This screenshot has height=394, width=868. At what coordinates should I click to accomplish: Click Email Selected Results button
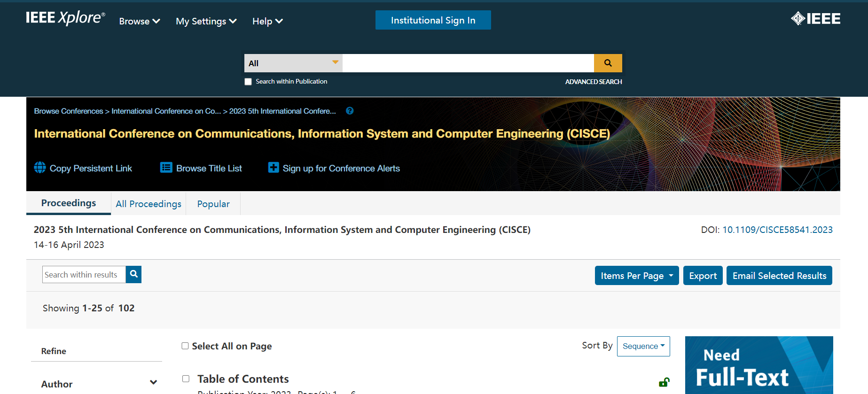click(779, 276)
